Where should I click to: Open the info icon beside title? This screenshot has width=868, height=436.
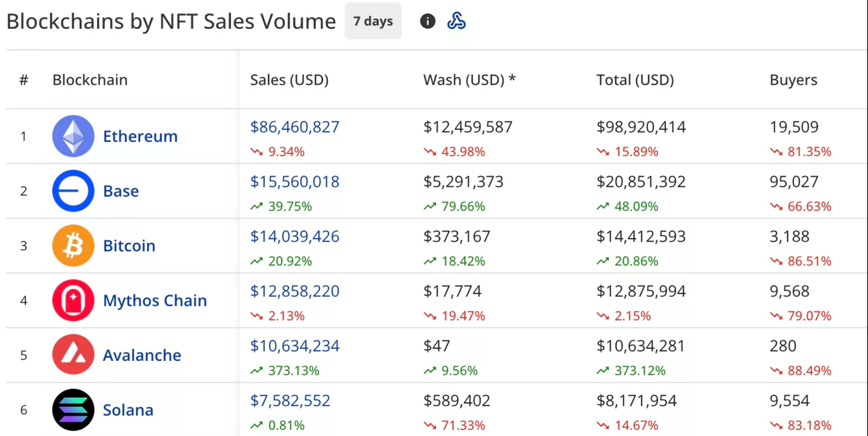click(427, 21)
